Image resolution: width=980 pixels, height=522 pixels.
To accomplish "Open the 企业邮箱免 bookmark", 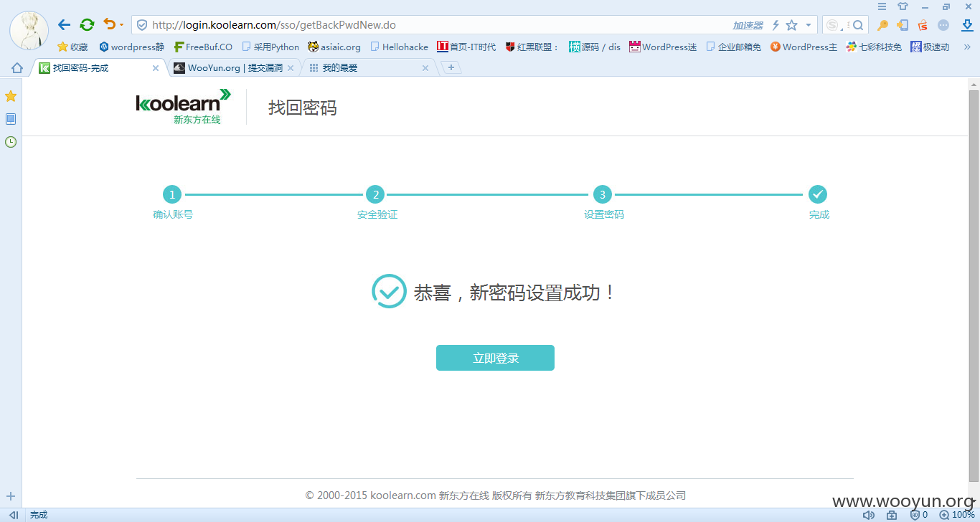I will [734, 47].
